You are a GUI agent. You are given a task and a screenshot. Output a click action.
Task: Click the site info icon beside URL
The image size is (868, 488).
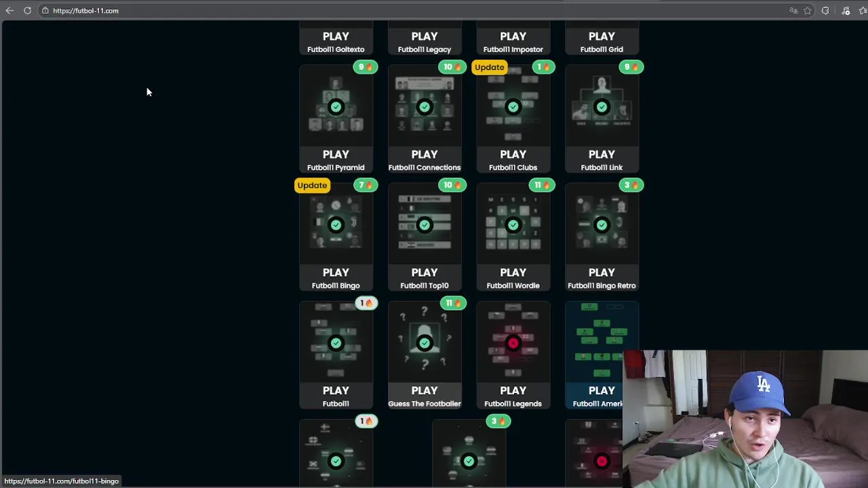click(x=45, y=11)
